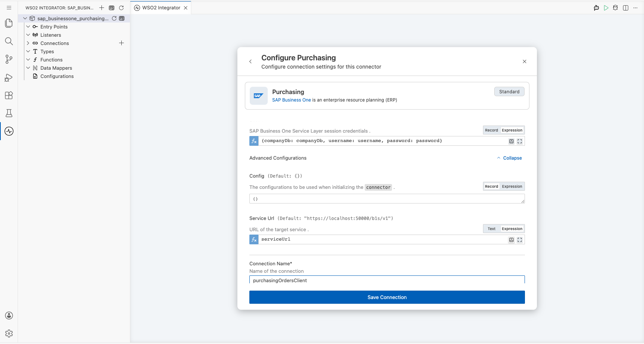This screenshot has width=644, height=344.
Task: Click the SAP logo on Purchasing card
Action: (258, 96)
